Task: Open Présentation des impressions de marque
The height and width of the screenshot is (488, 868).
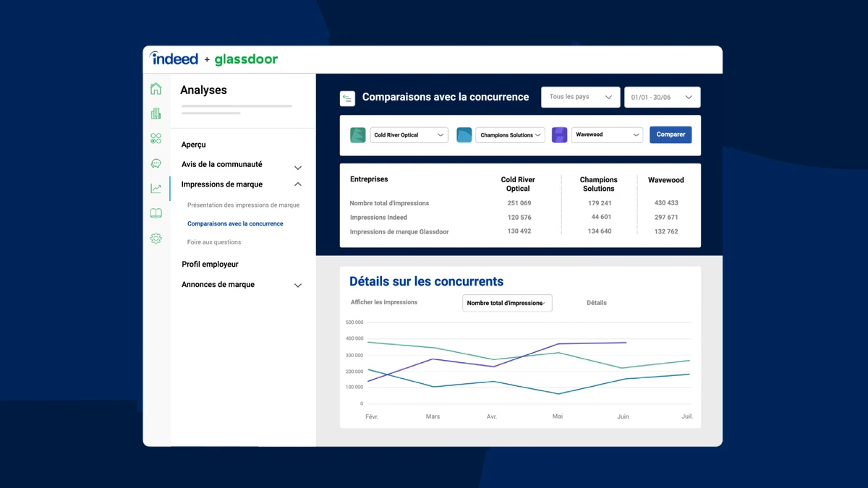Action: pyautogui.click(x=243, y=205)
